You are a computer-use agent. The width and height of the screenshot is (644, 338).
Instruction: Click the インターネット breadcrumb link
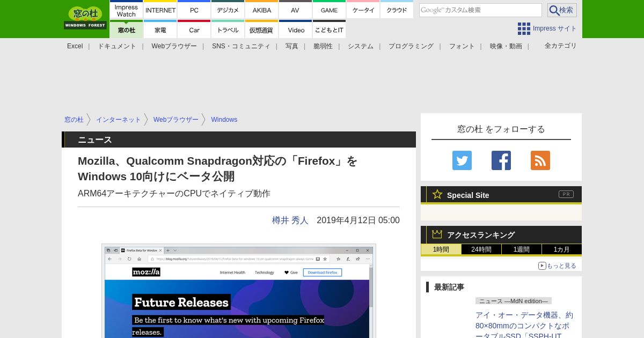click(x=118, y=120)
